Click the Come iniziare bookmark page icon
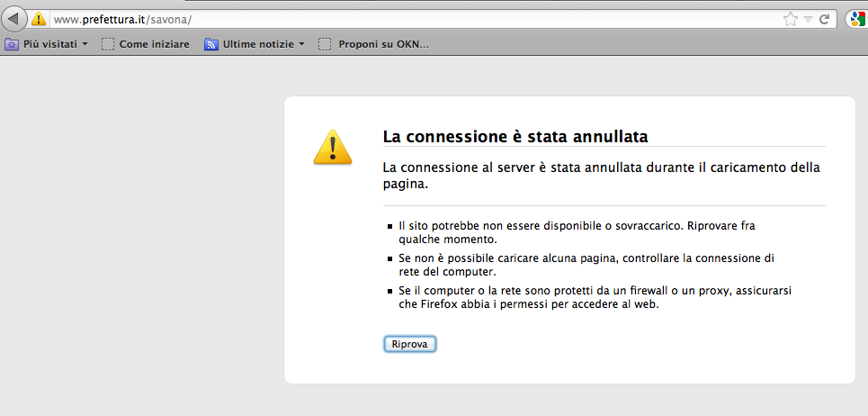Screen dimensions: 868x416 point(109,44)
